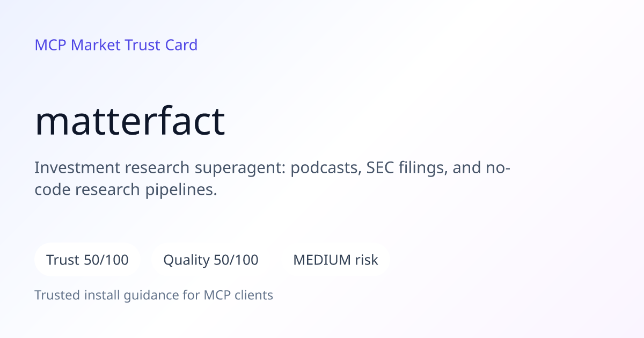Click the word 'risk' in third badge
The height and width of the screenshot is (338, 644).
click(x=367, y=260)
